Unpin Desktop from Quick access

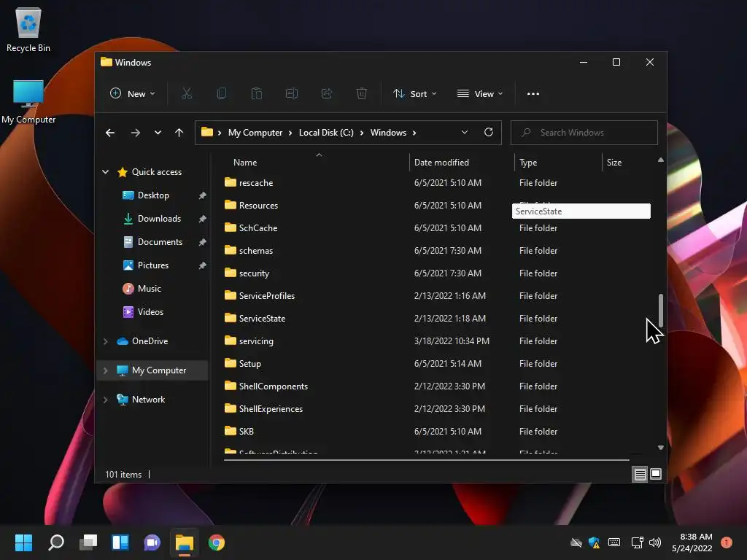tap(203, 195)
